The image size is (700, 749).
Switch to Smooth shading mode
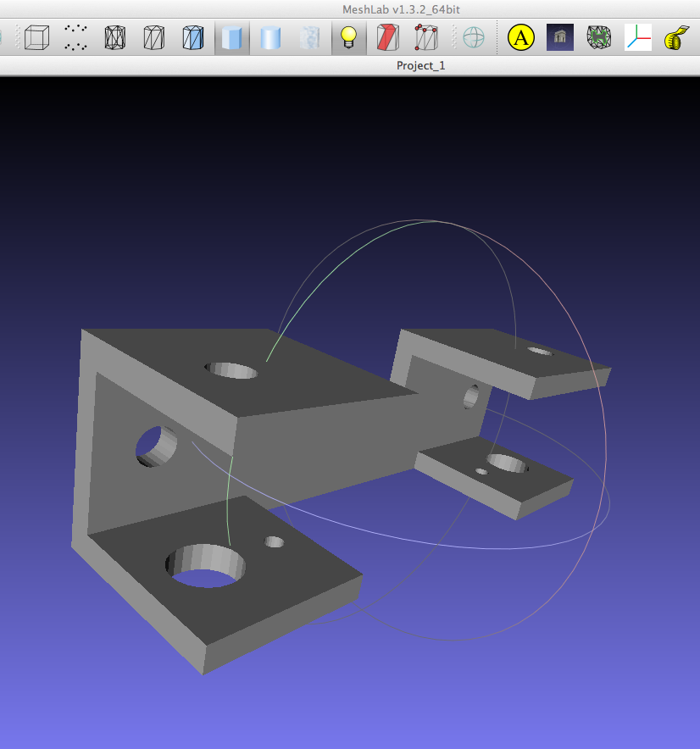coord(271,37)
